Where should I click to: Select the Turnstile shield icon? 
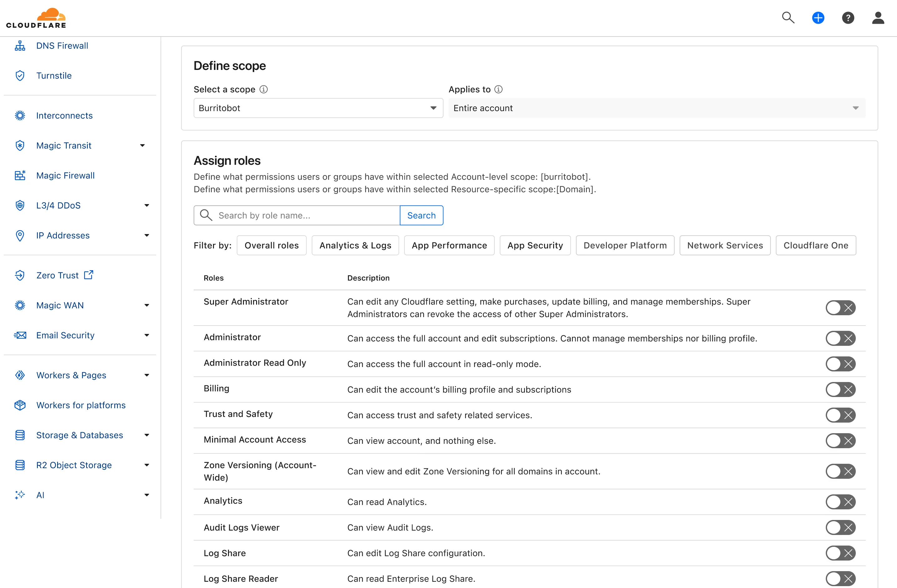[x=20, y=75]
